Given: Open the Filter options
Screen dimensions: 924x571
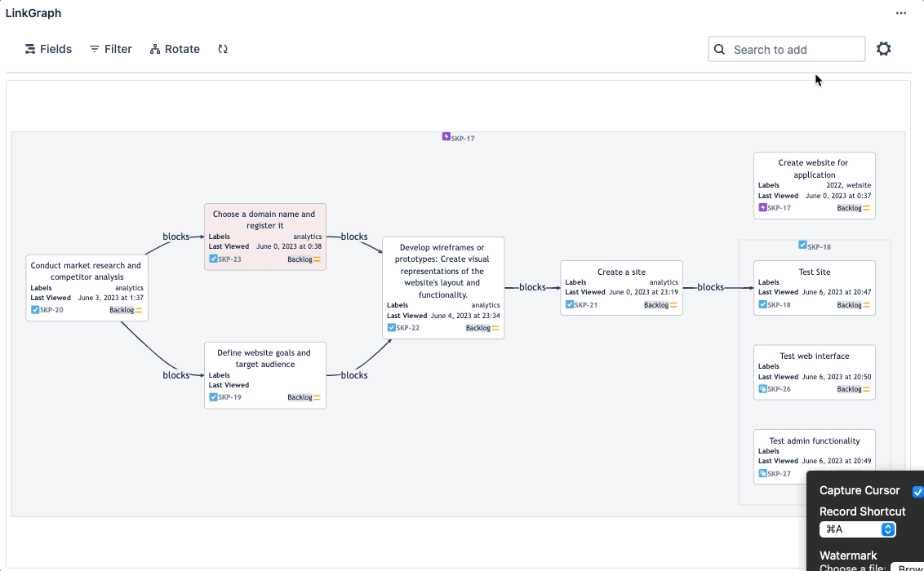Looking at the screenshot, I should click(x=110, y=49).
